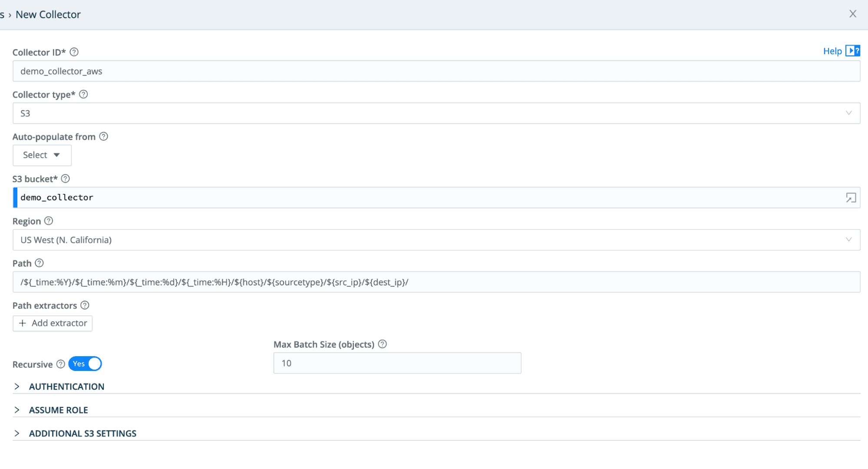Click help icon beside S3 bucket label

(x=66, y=179)
